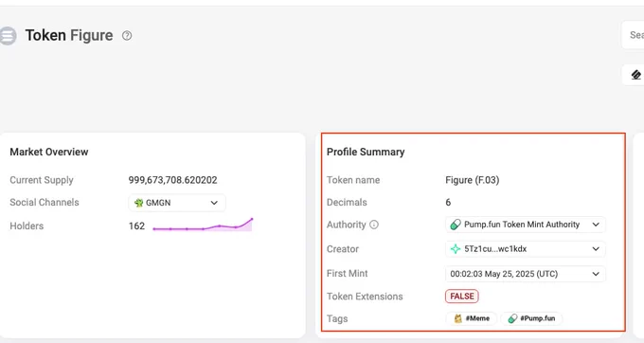
Task: Click the pill icon in #Pump.fun tag
Action: pos(512,318)
